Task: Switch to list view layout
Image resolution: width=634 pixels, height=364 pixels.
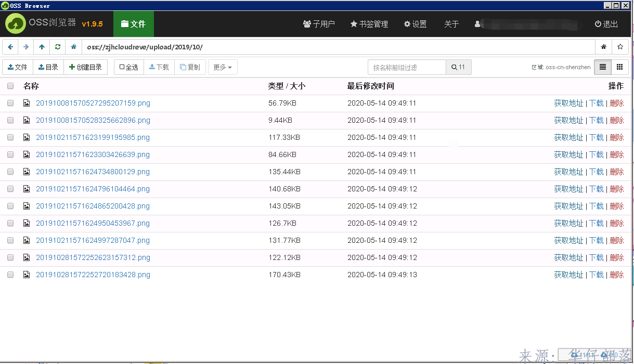Action: click(x=603, y=67)
